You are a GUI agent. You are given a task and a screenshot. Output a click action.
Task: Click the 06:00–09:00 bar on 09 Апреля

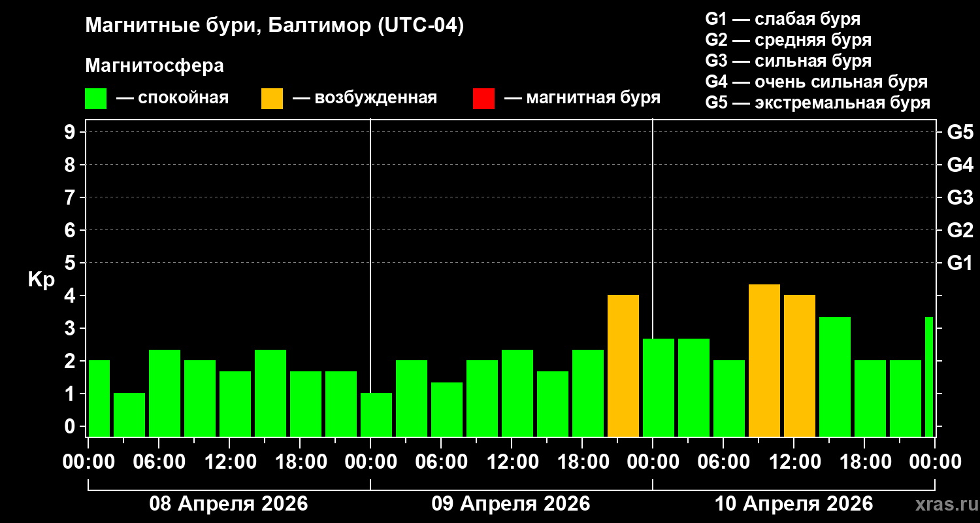pyautogui.click(x=447, y=409)
